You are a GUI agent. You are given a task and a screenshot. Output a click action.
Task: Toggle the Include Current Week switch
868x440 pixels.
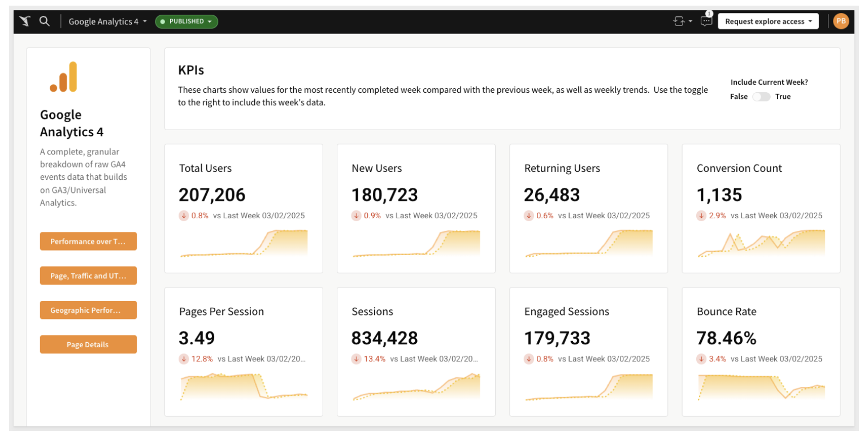tap(761, 97)
